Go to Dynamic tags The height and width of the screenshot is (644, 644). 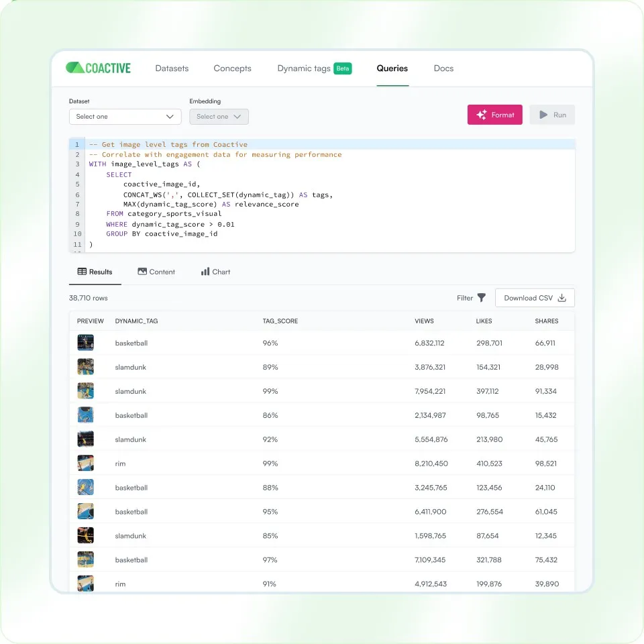[x=304, y=68]
